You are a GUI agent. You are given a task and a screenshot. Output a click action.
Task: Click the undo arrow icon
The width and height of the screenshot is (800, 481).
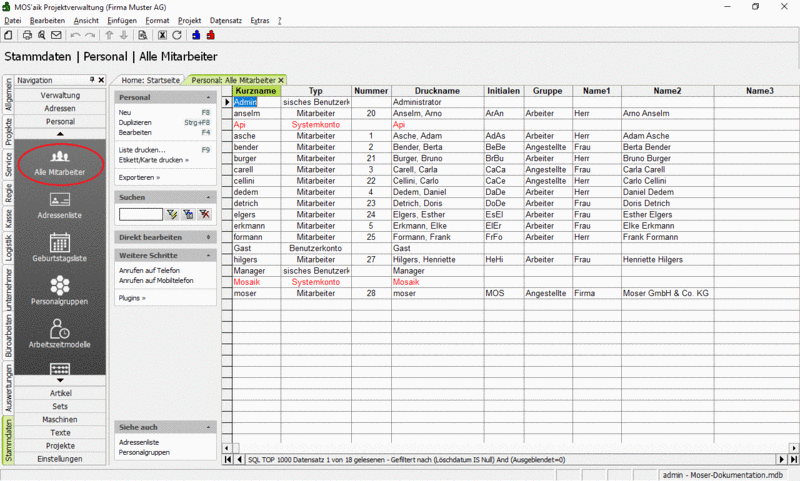[76, 35]
